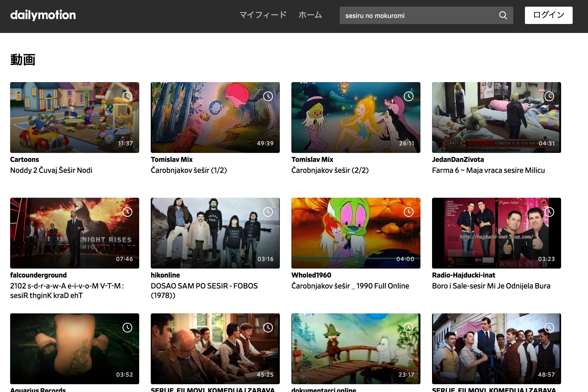Click watch later icon on 23:17 Moomin video
This screenshot has width=588, height=392.
click(x=409, y=328)
